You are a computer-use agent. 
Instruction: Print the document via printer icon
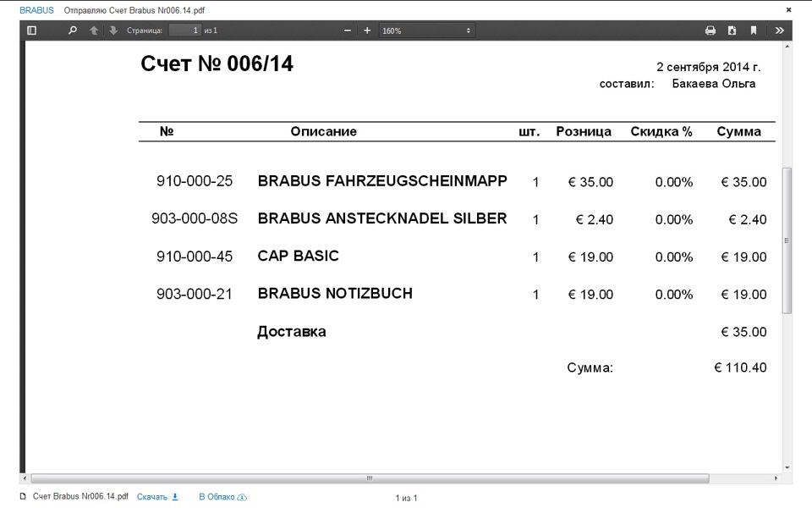710,30
